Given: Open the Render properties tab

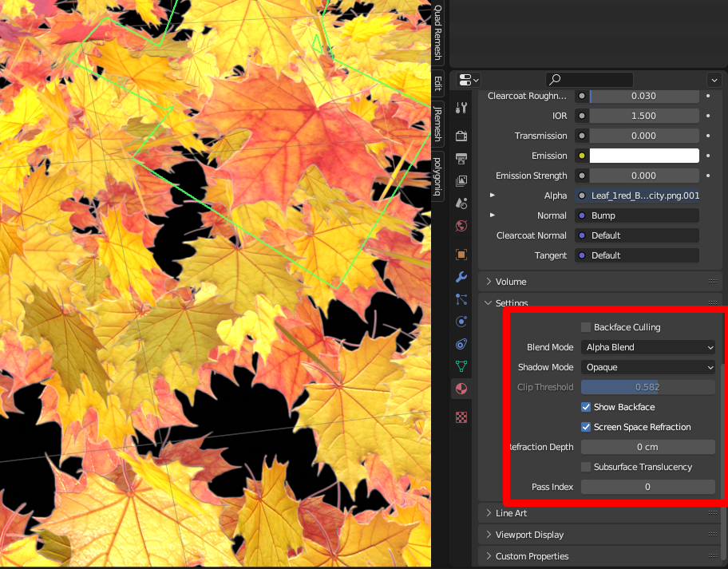Looking at the screenshot, I should point(461,136).
